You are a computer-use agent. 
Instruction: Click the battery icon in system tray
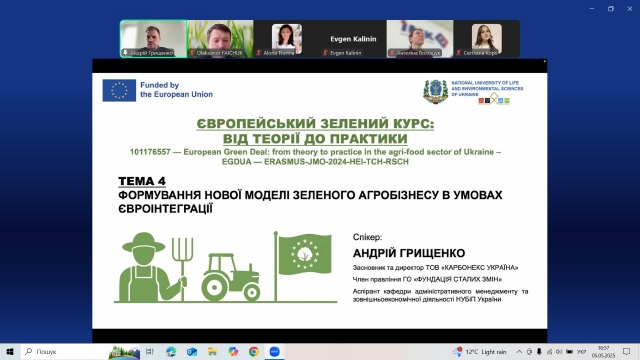pos(569,351)
